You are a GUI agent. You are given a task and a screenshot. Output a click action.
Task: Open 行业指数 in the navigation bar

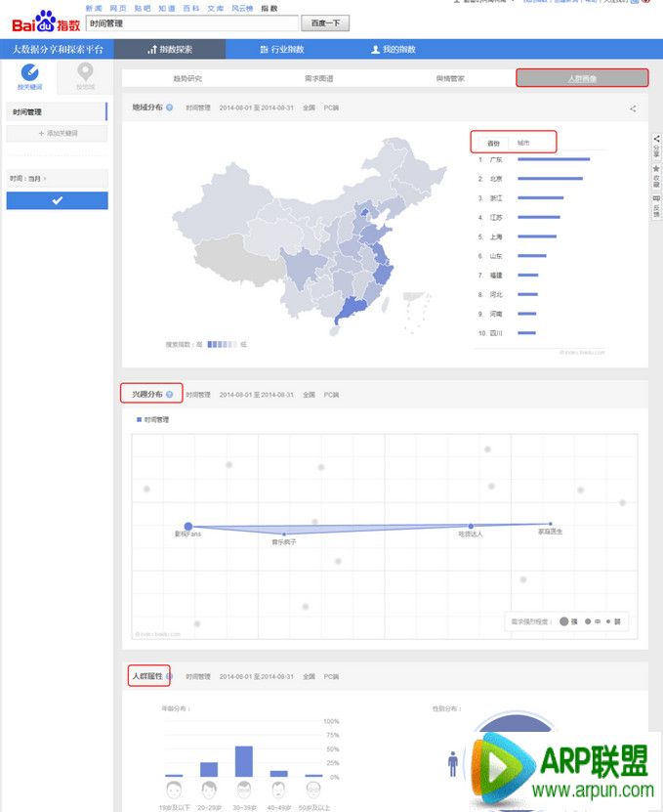281,49
